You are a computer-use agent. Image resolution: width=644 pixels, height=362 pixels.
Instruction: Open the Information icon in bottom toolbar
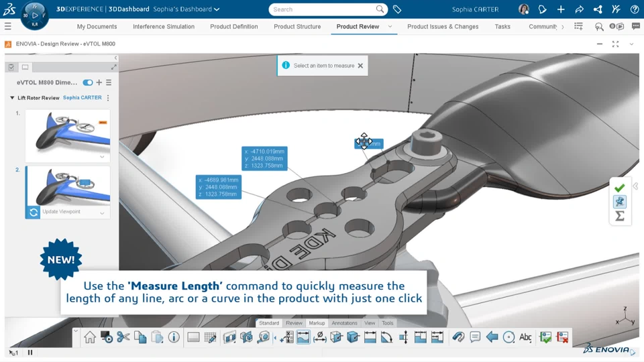pos(174,337)
